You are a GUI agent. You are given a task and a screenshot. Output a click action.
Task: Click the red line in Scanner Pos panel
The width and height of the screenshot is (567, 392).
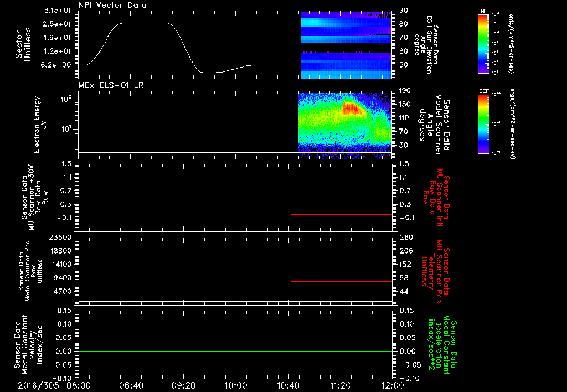341,281
